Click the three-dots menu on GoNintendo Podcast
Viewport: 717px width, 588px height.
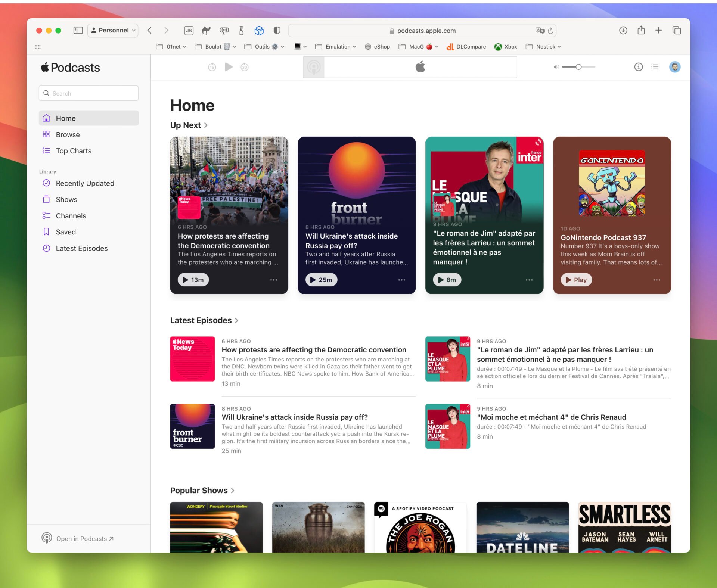click(x=656, y=280)
